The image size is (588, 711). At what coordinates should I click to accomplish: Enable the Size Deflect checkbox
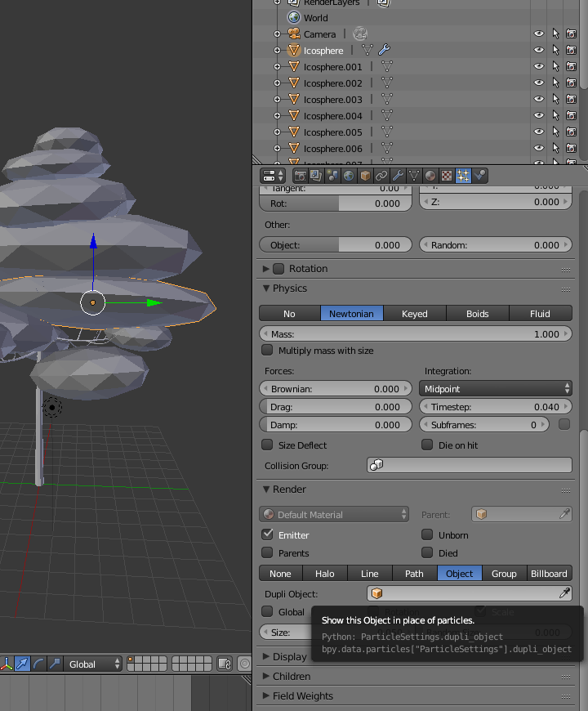coord(267,445)
